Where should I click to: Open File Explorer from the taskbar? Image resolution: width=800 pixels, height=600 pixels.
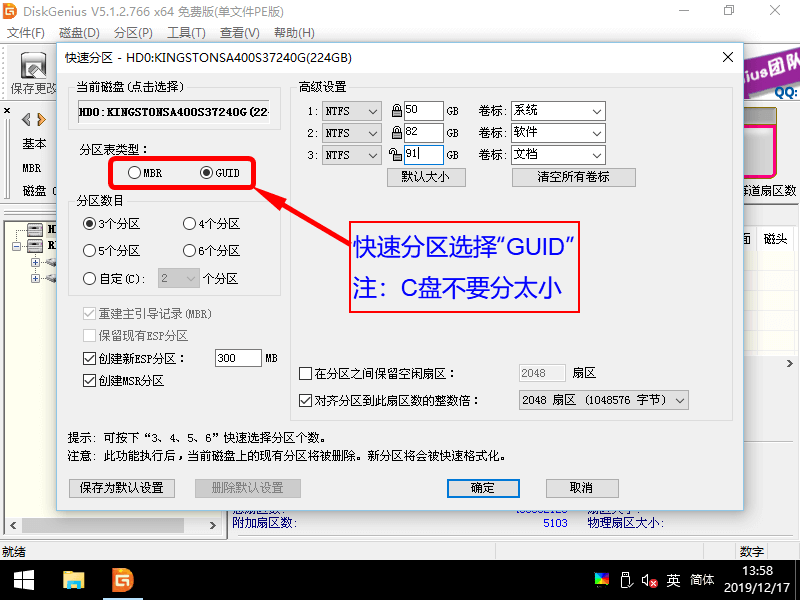pos(73,579)
